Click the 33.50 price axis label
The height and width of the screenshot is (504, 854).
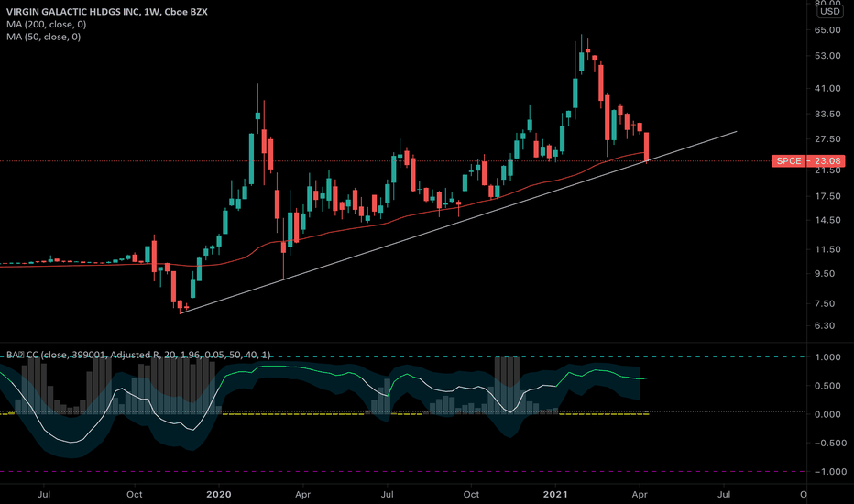[x=827, y=114]
